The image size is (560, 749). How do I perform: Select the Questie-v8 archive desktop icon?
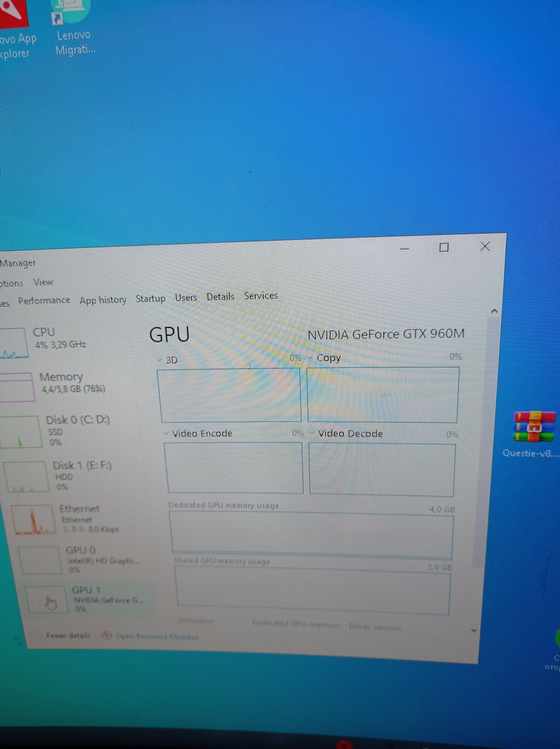point(533,435)
